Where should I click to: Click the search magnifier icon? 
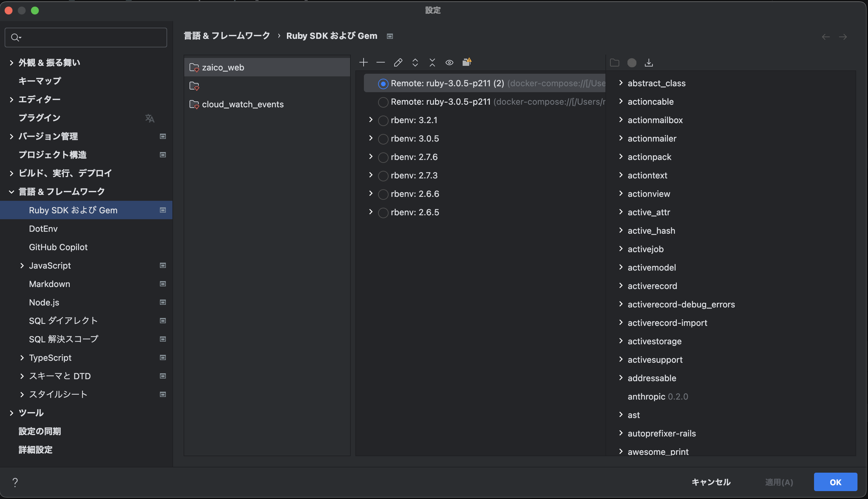tap(15, 37)
